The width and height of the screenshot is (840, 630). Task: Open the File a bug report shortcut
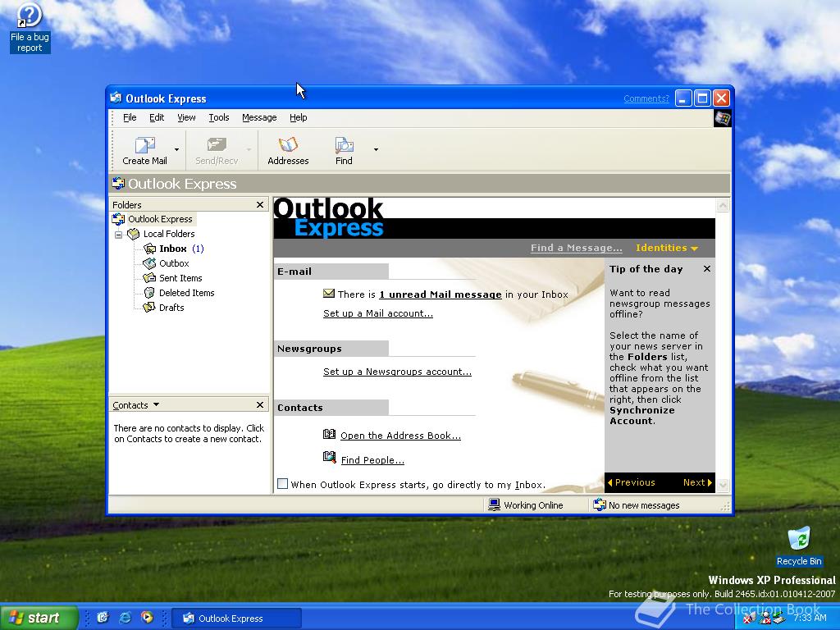tap(30, 27)
